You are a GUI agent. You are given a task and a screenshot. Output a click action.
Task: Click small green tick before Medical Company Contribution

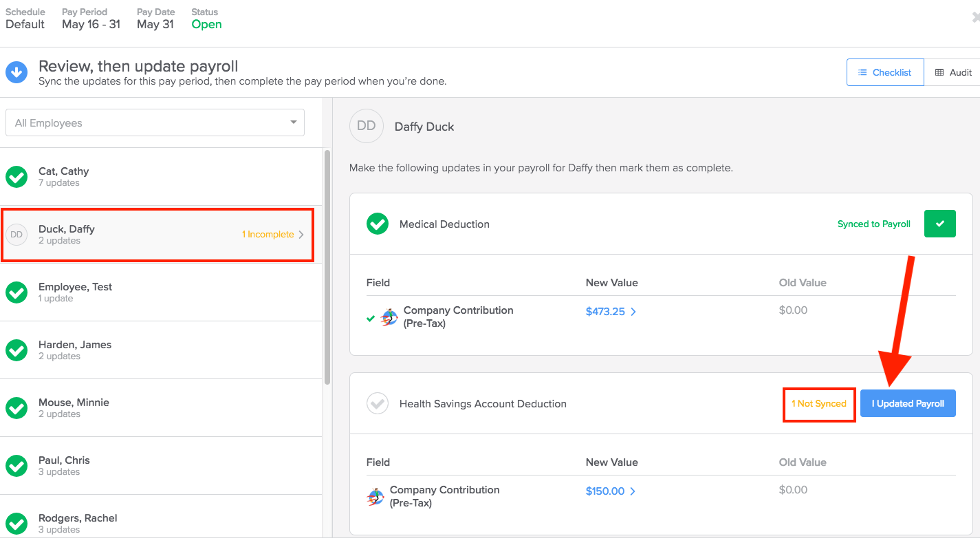[x=371, y=318]
